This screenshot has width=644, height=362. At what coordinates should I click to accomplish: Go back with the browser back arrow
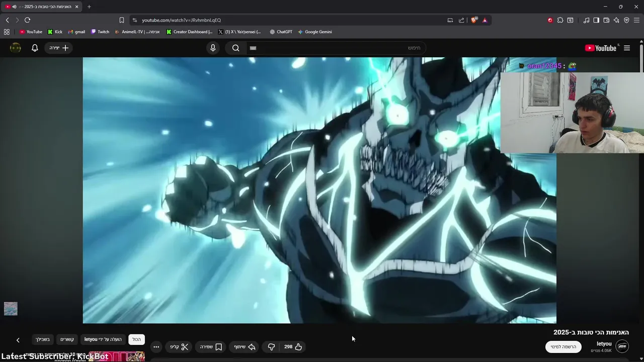(x=7, y=20)
